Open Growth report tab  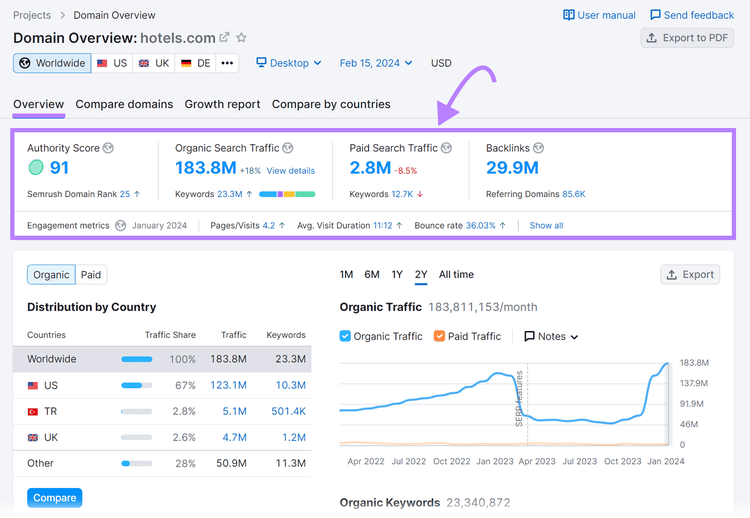tap(222, 104)
